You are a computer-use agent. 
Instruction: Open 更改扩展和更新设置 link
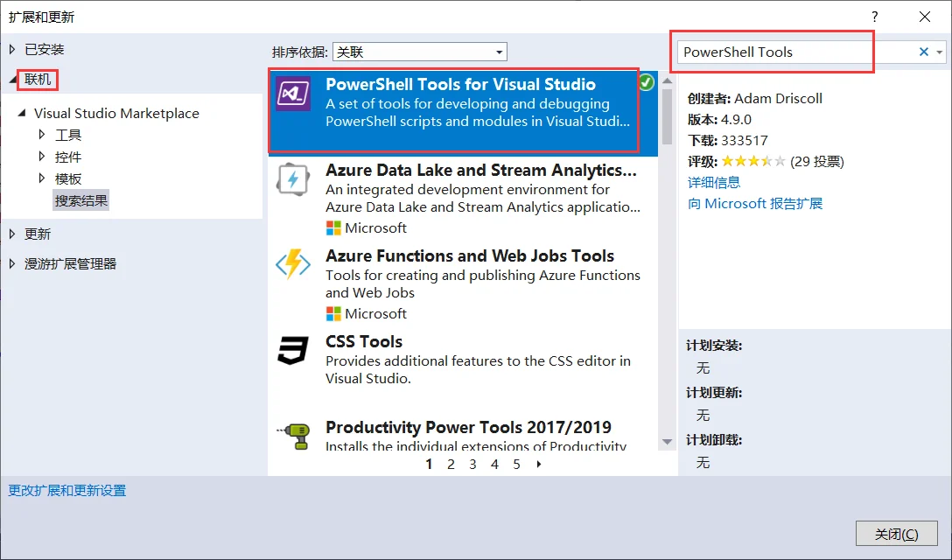66,491
